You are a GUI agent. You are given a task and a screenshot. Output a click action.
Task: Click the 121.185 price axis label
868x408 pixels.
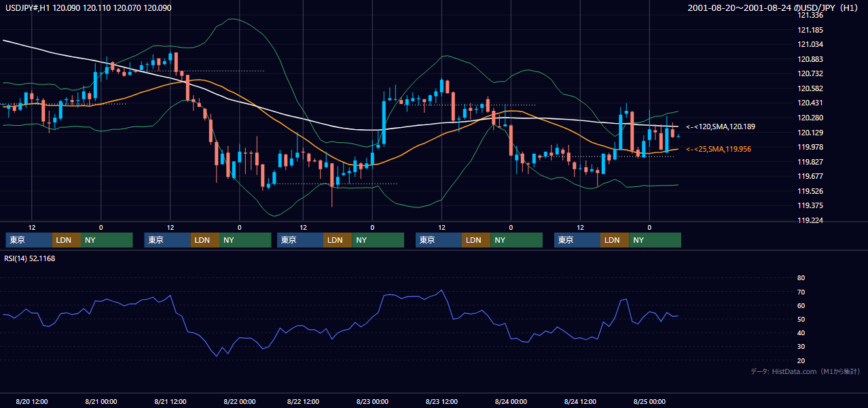[x=810, y=30]
